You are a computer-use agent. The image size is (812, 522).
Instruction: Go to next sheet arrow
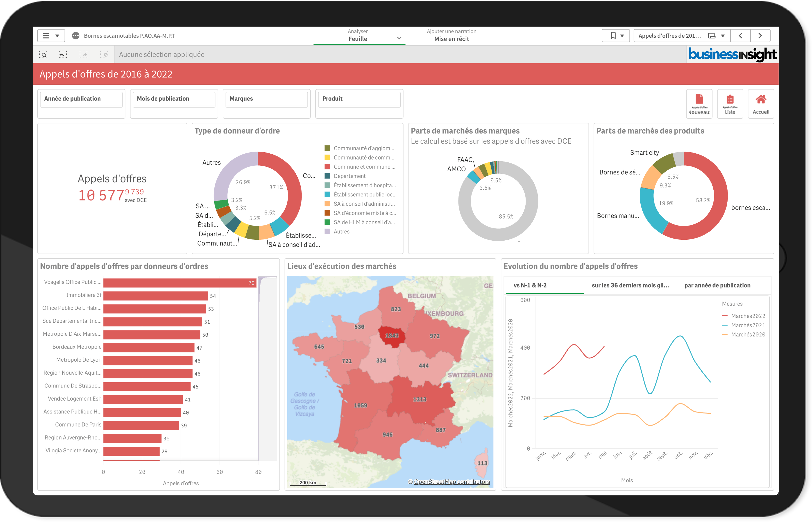tap(760, 36)
